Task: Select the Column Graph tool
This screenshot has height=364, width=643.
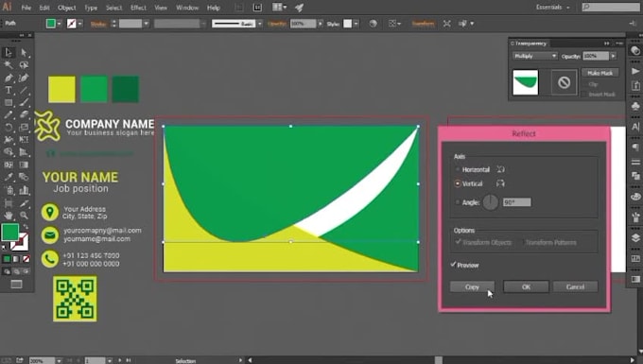Action: [x=24, y=190]
